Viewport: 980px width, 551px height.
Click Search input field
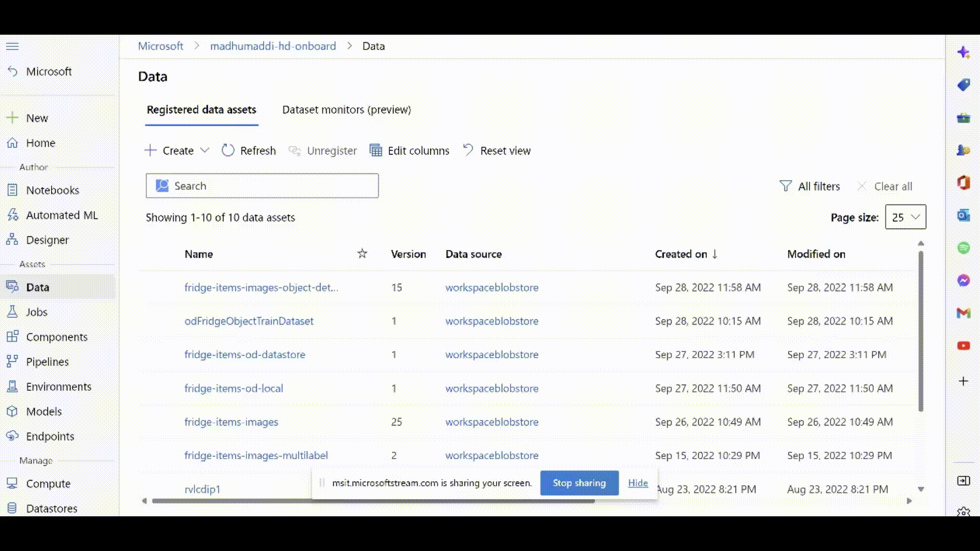pos(262,186)
